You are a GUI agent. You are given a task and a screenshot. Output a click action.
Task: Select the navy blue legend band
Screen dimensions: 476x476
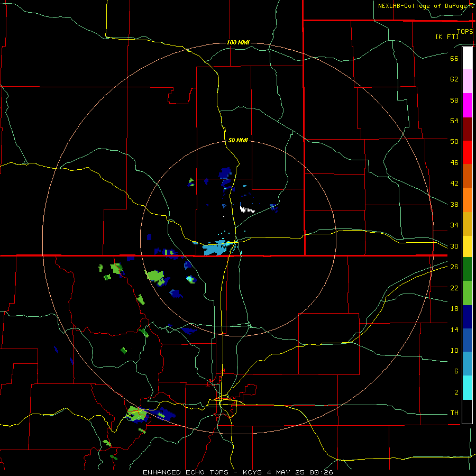pos(467,317)
